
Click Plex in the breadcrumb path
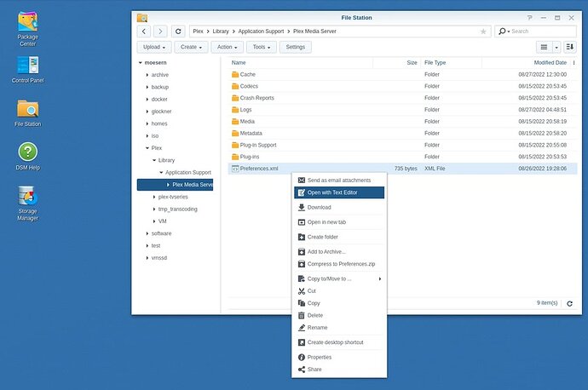[x=198, y=32]
